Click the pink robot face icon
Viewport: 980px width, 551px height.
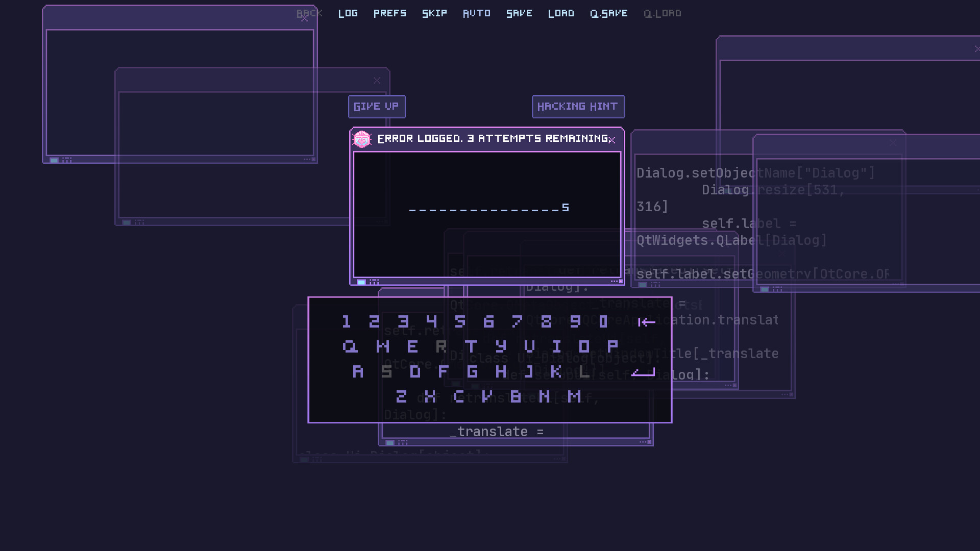click(x=362, y=139)
